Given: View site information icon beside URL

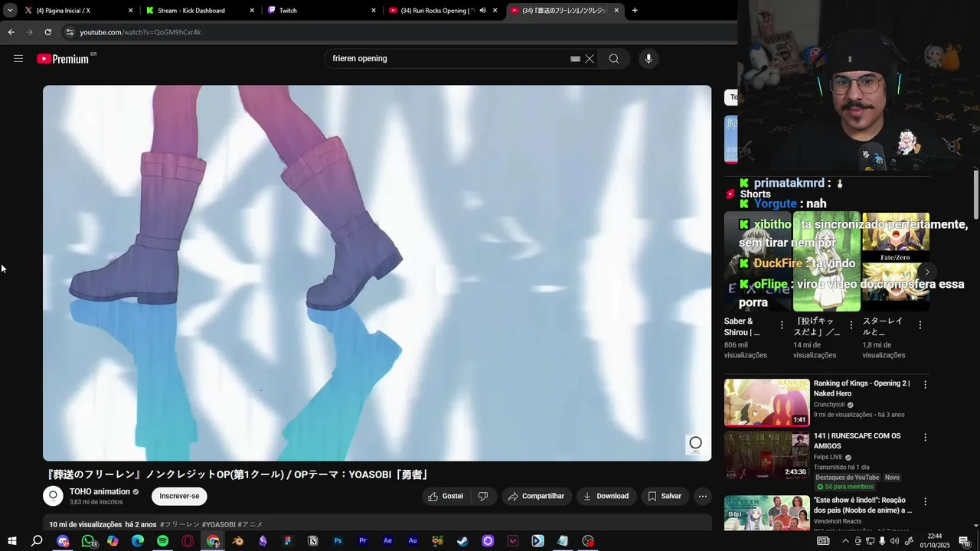Looking at the screenshot, I should (x=70, y=32).
